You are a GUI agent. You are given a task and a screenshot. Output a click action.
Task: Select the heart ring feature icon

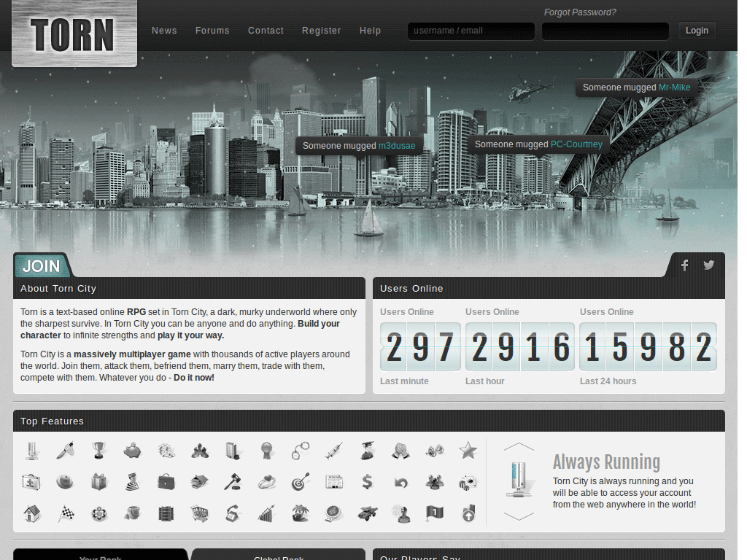tap(267, 482)
